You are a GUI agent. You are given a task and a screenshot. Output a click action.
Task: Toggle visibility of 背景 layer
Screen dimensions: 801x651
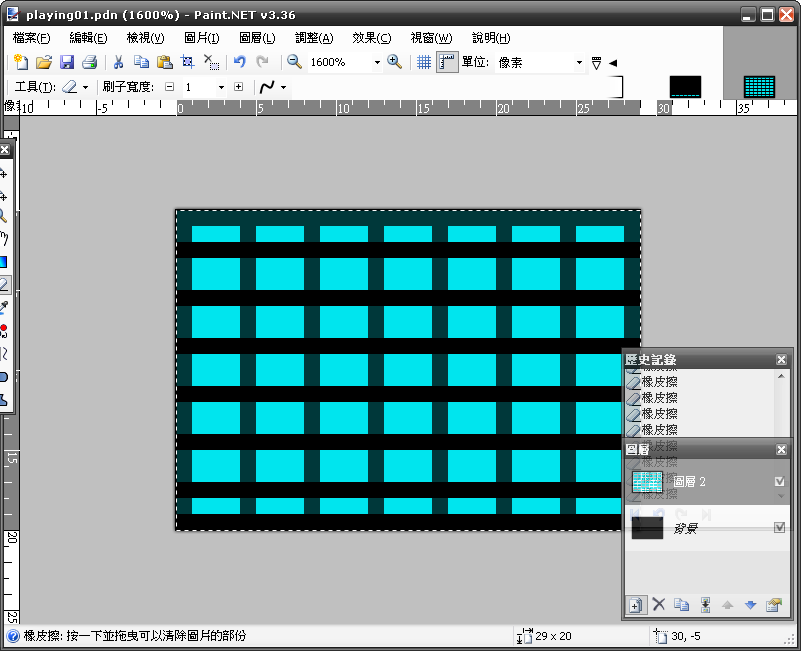point(780,528)
